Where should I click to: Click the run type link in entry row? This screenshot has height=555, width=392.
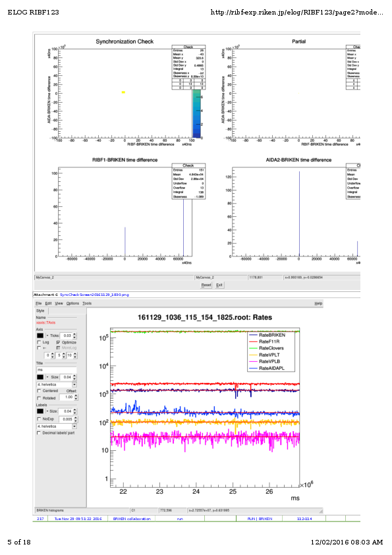[180, 519]
